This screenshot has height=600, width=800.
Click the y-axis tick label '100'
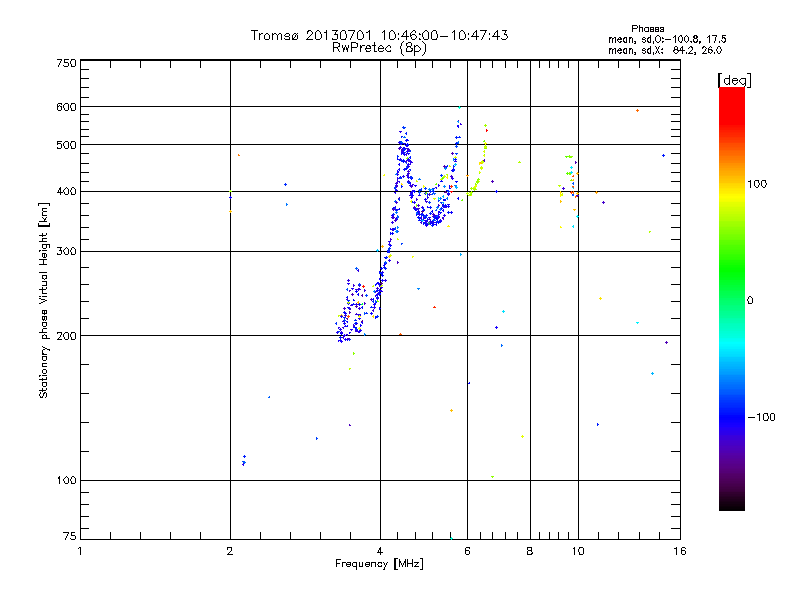(x=67, y=481)
